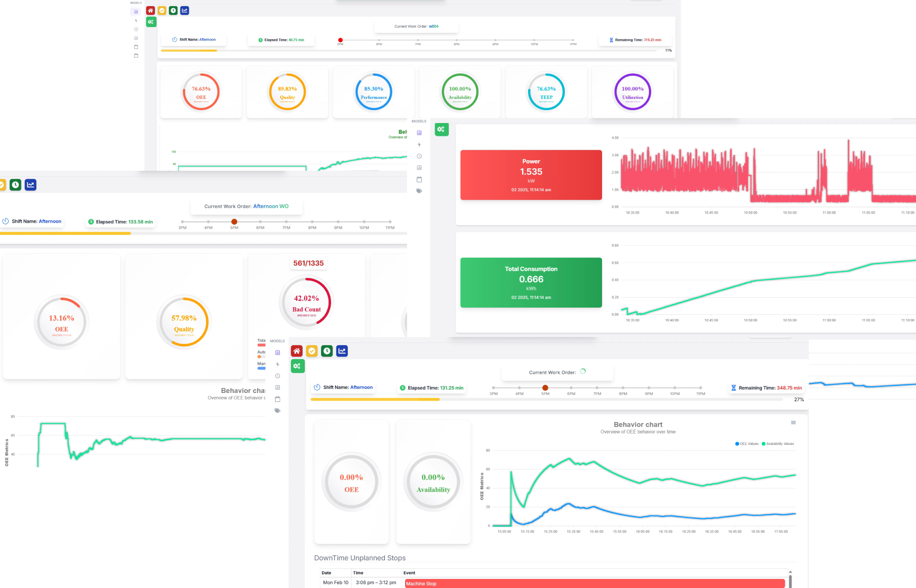Click the DownTime table vertical scrollbar
916x588 pixels.
pyautogui.click(x=791, y=579)
